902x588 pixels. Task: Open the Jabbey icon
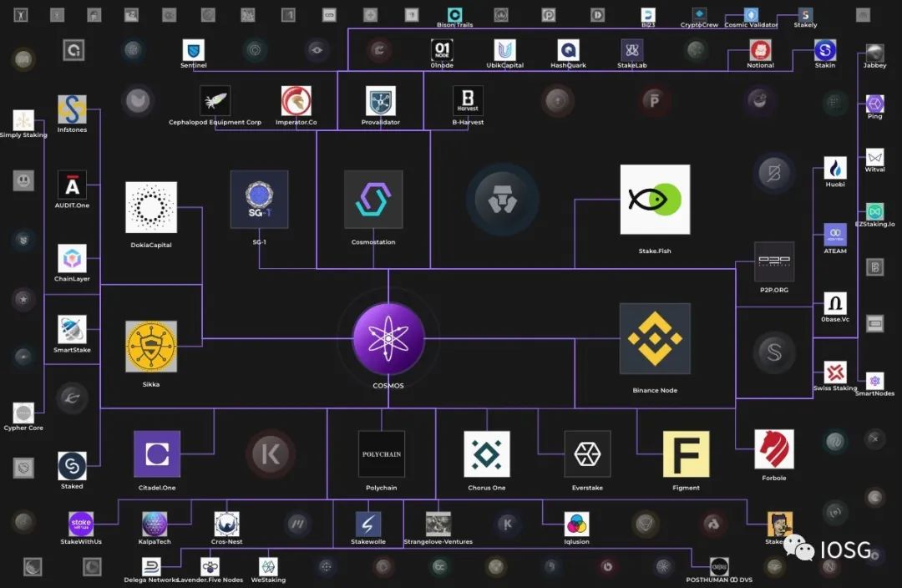[875, 53]
